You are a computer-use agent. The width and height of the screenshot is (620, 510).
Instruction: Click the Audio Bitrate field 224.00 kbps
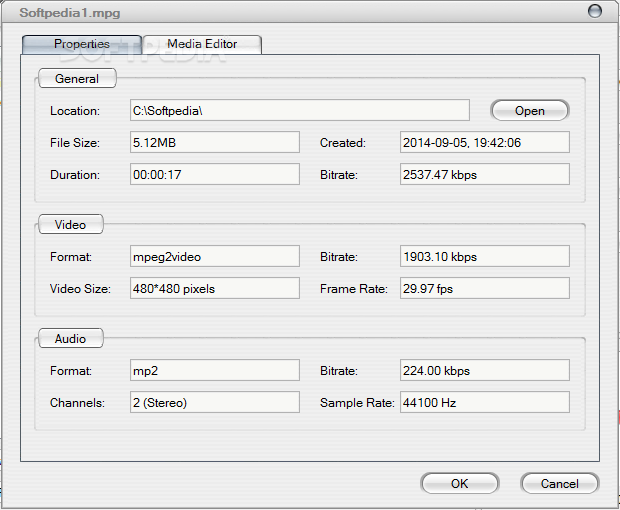click(485, 370)
